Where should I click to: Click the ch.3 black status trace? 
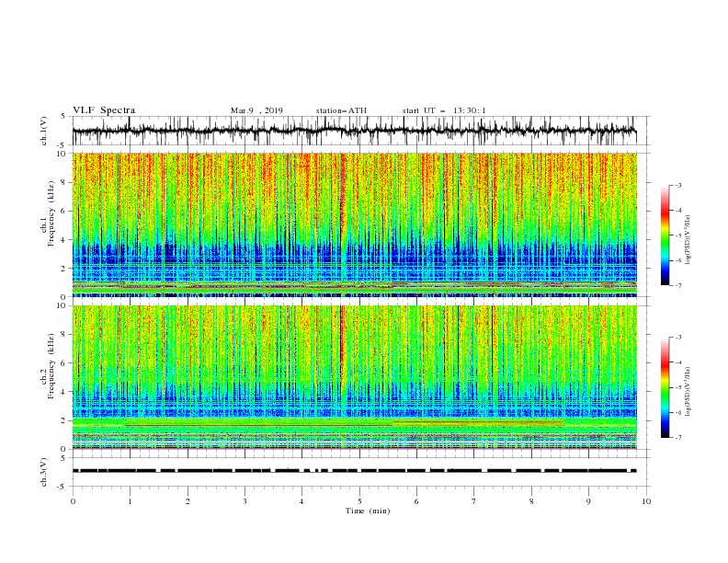click(x=355, y=471)
